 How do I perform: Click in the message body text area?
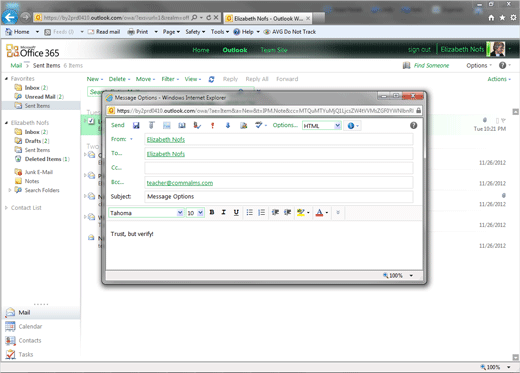click(x=264, y=246)
